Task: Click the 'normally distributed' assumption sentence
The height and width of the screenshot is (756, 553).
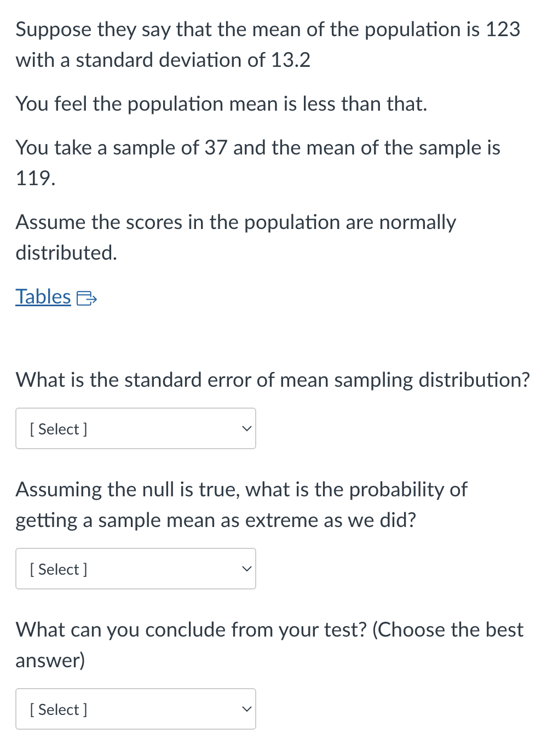Action: (235, 237)
